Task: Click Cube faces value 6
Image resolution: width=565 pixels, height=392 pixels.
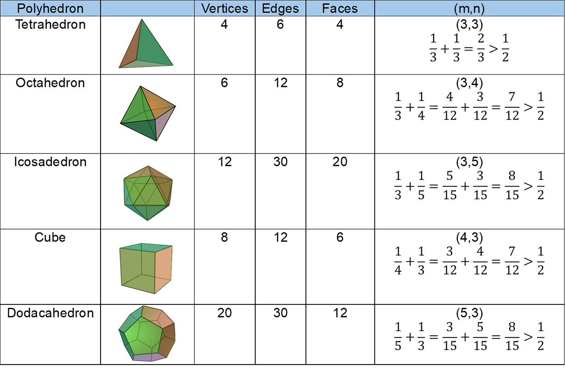Action: (340, 237)
